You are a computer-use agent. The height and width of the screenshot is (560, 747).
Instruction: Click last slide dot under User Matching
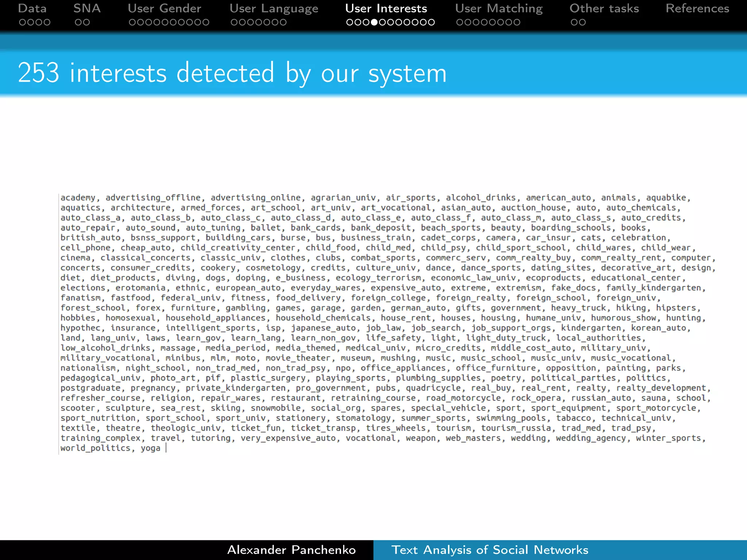[x=516, y=22]
